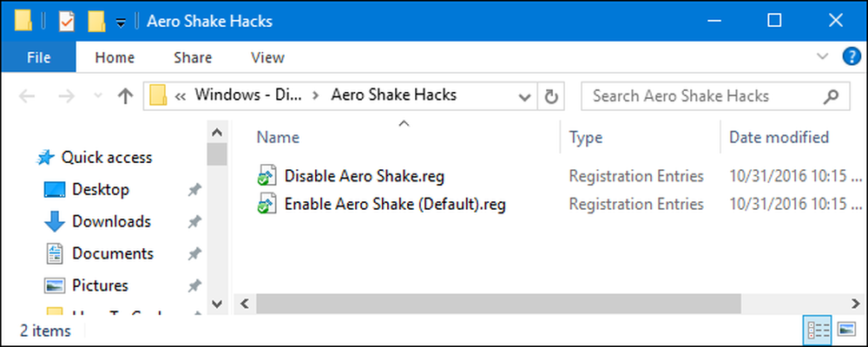
Task: Click the horizontal scrollbar thumb
Action: 497,304
